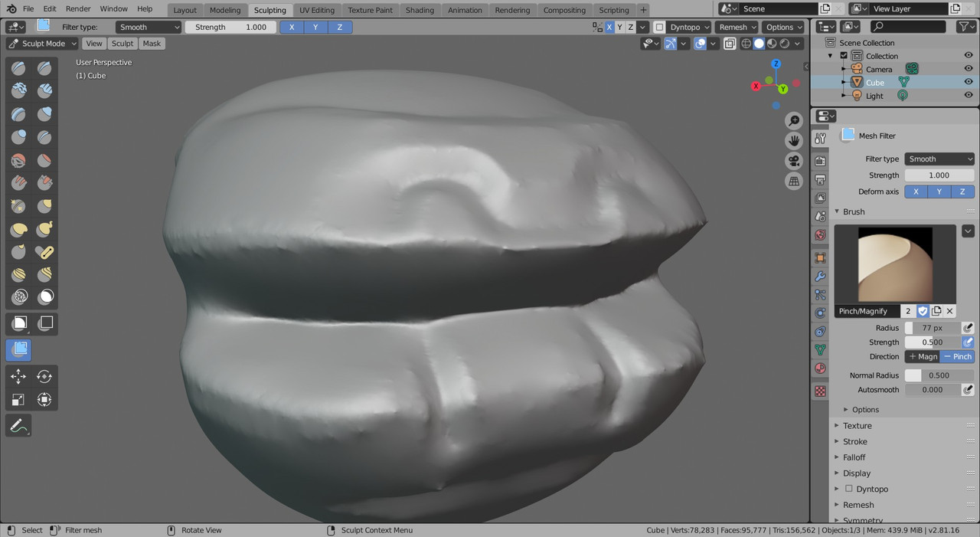Adjust the brush Radius slider

933,328
